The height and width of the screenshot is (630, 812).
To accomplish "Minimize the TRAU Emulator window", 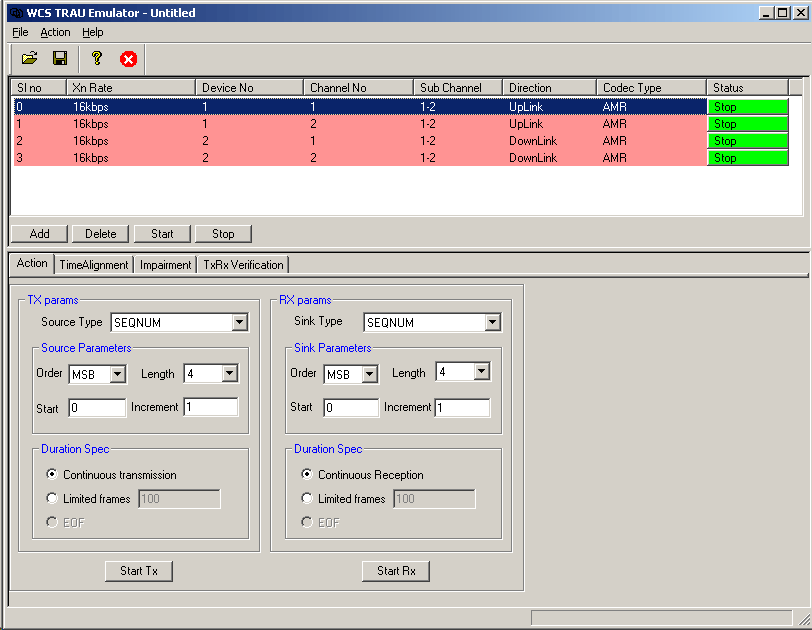I will (x=766, y=12).
